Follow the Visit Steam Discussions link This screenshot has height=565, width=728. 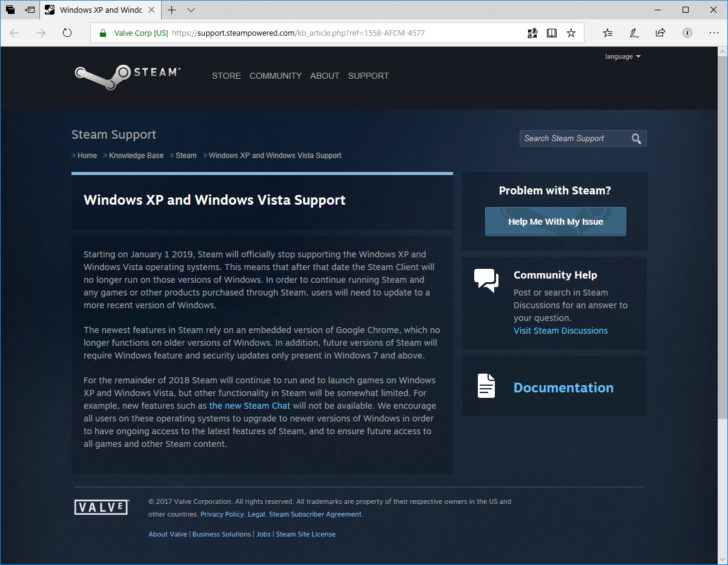tap(560, 331)
